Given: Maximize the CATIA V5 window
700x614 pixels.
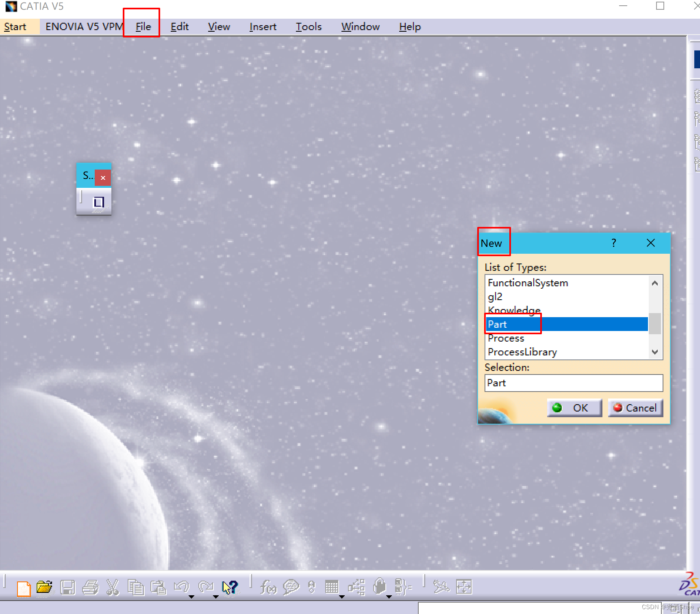Looking at the screenshot, I should (x=660, y=6).
